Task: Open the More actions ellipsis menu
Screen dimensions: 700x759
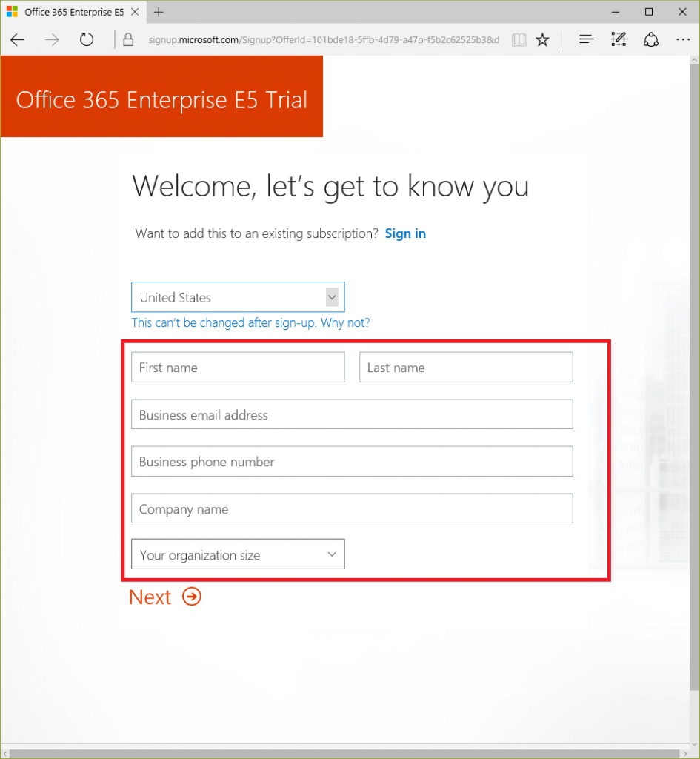Action: 682,40
